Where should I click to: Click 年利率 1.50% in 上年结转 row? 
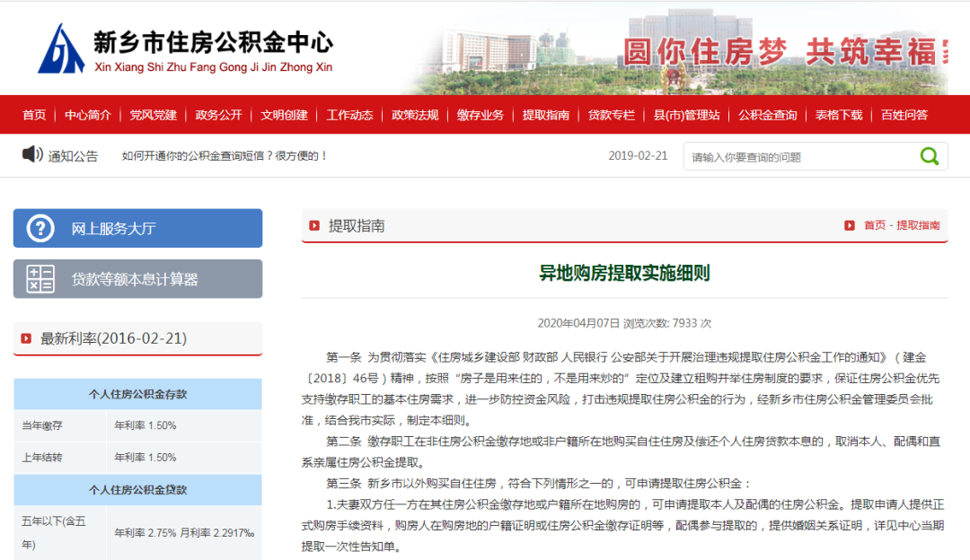coord(145,458)
